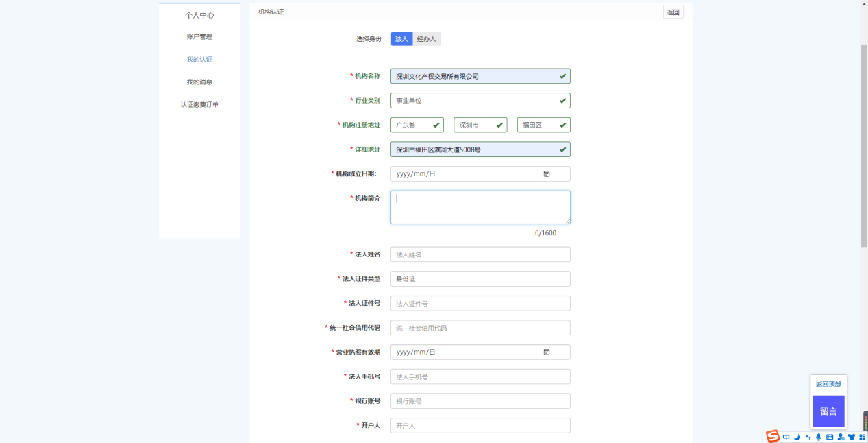Select 经办人 identity option

pyautogui.click(x=426, y=39)
